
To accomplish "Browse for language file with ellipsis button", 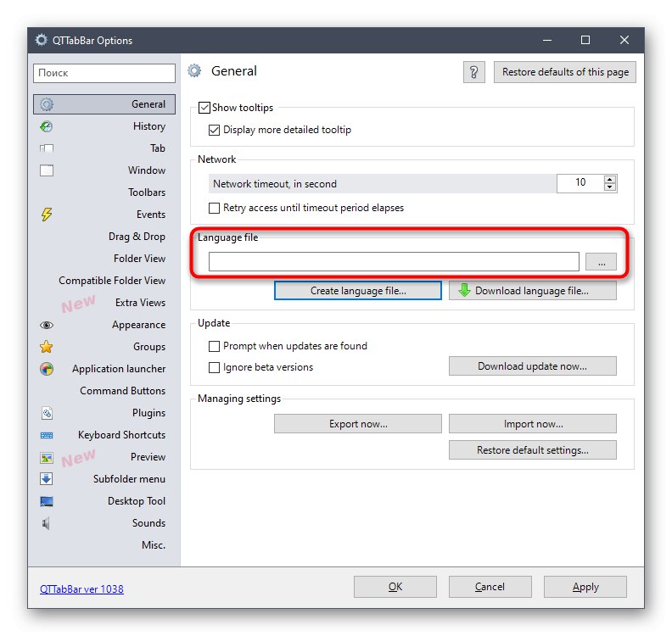I will pos(602,262).
